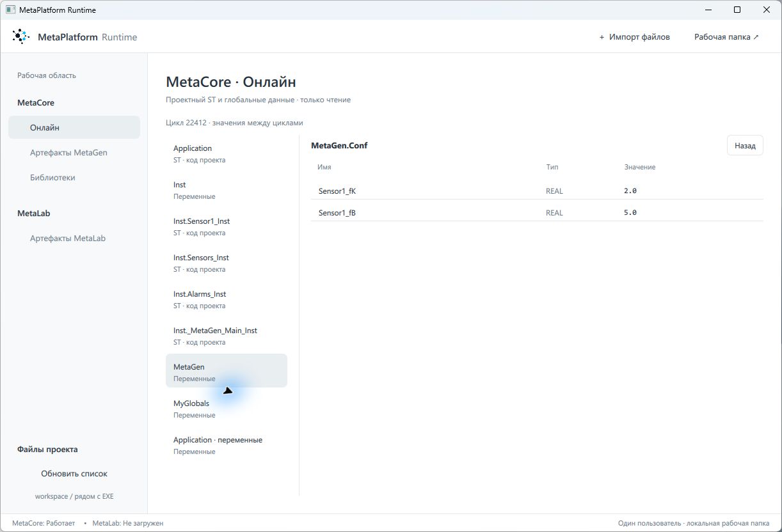Screen dimensions: 782x532
Task: Click Рабочая область in the sidebar
Action: pyautogui.click(x=47, y=75)
